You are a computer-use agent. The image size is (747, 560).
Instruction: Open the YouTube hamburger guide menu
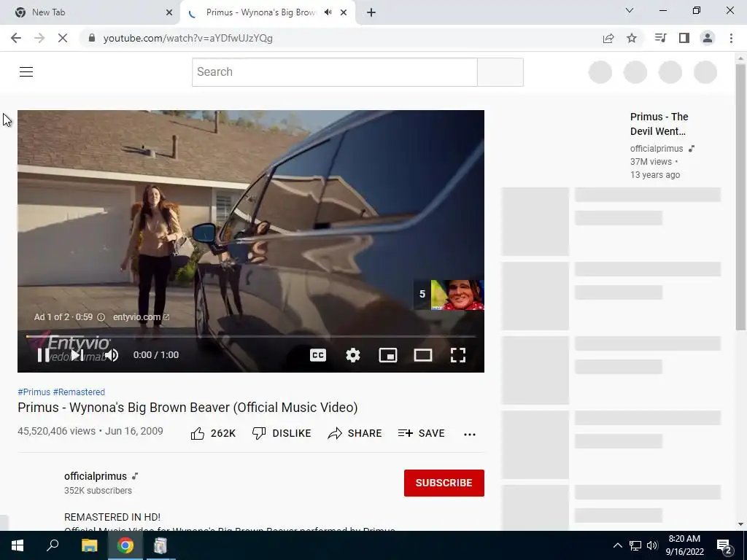[26, 72]
